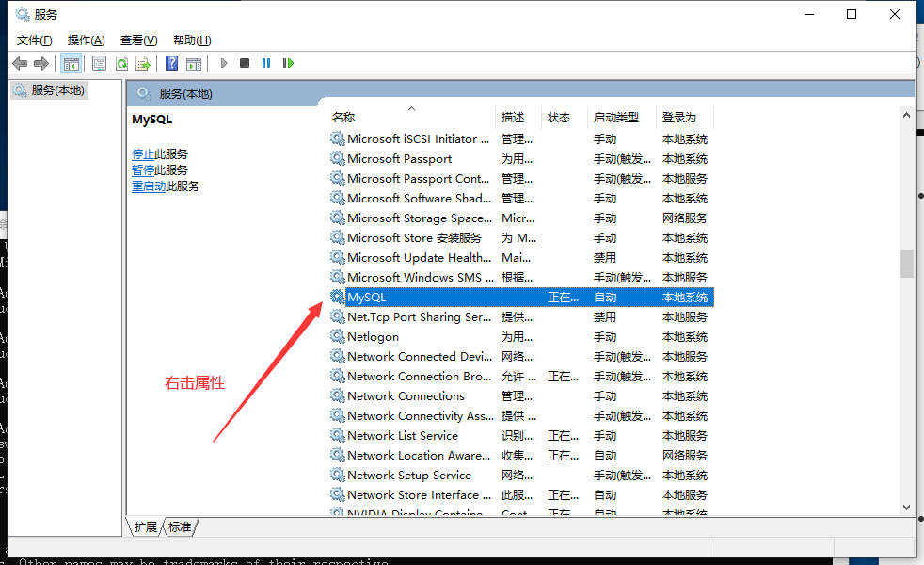Click the gear icon of the MySQL row

point(337,297)
